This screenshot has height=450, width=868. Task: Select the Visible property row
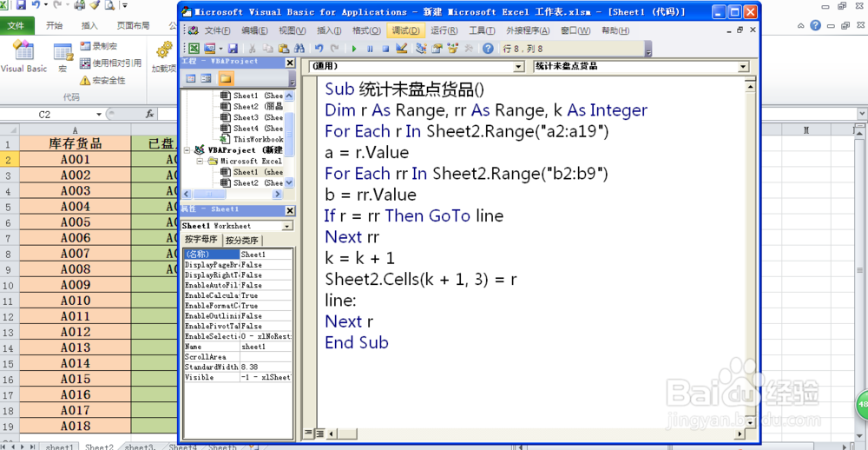pyautogui.click(x=237, y=377)
